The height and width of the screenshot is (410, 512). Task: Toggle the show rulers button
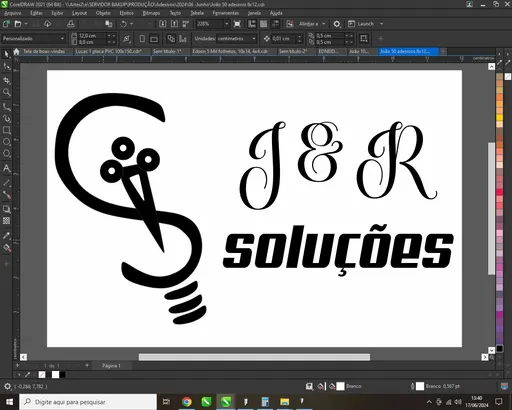coord(252,24)
